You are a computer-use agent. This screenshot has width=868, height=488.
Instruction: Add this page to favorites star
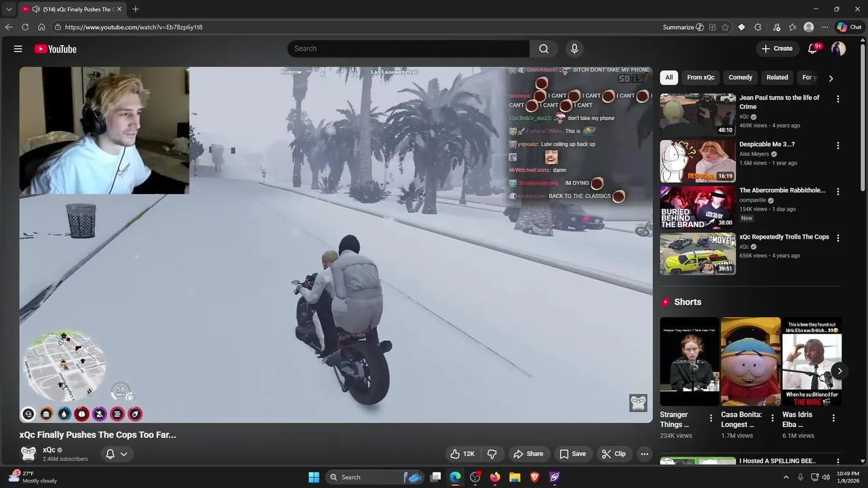(x=725, y=27)
